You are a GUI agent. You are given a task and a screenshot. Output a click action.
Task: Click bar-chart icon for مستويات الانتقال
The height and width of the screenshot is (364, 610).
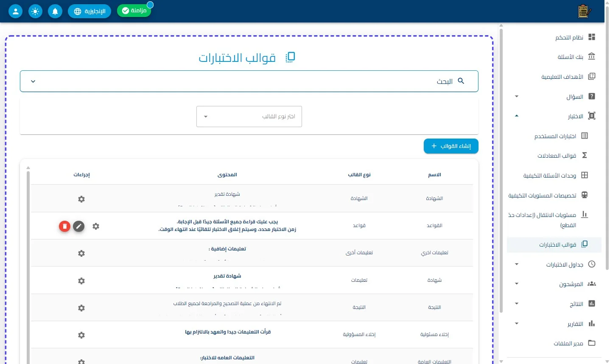point(585,214)
